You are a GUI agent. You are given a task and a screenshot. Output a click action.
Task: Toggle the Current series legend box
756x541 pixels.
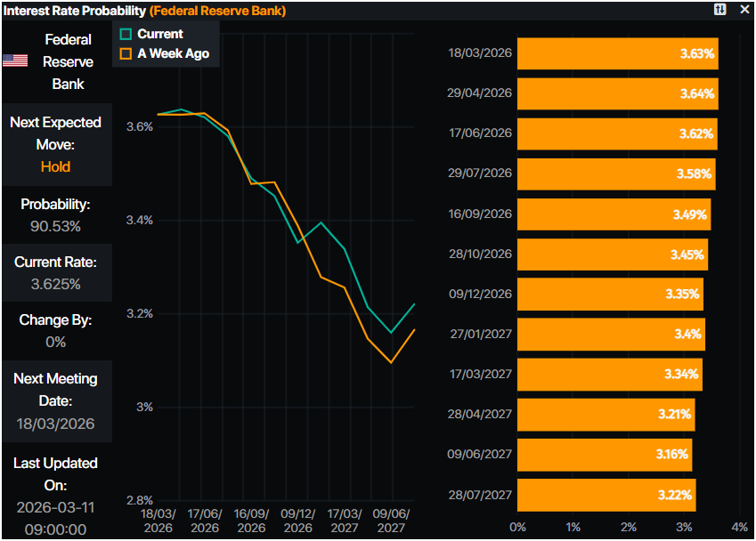click(126, 34)
